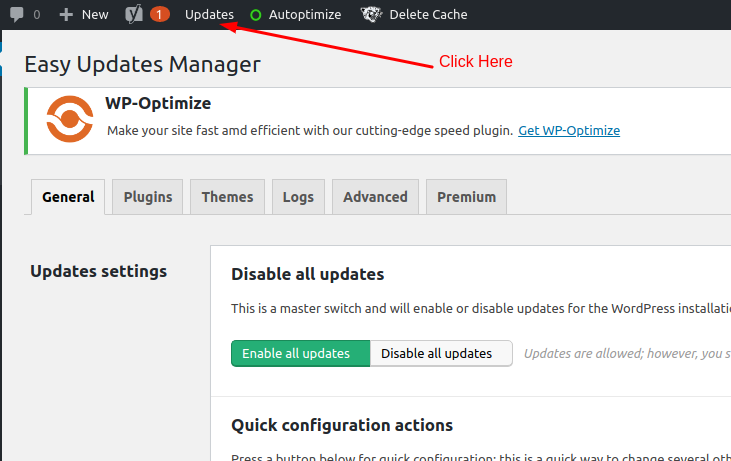Click the Quick configuration actions heading

(342, 425)
